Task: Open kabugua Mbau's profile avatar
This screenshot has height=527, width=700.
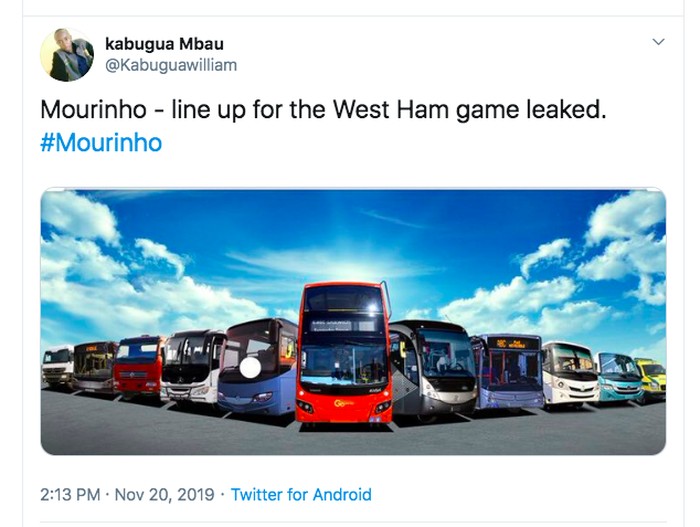Action: 67,54
